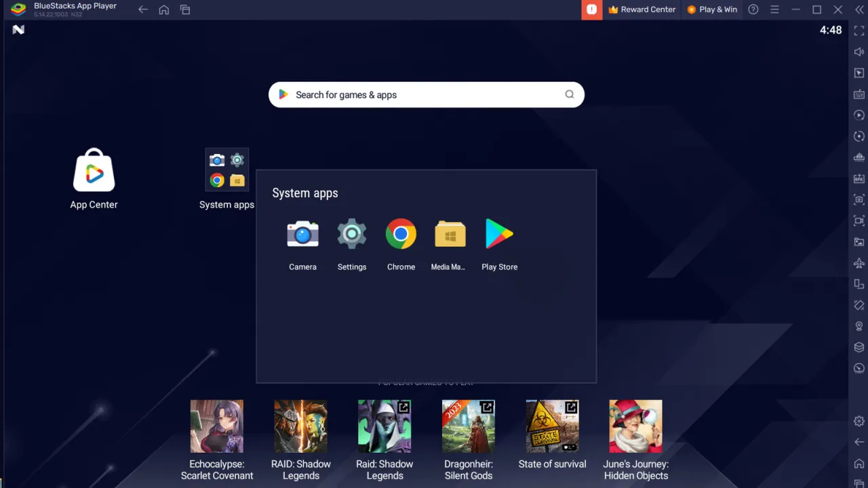Open the Help question mark button
The height and width of the screenshot is (488, 868).
point(753,9)
